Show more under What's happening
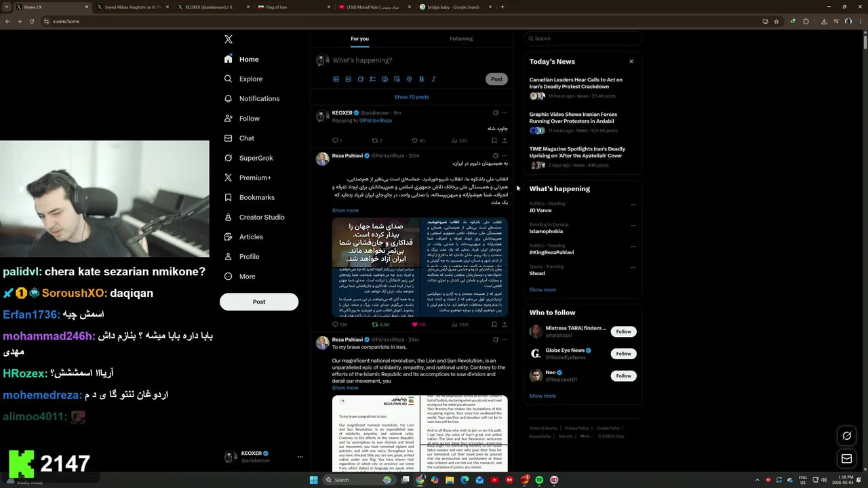The width and height of the screenshot is (868, 488). pyautogui.click(x=542, y=289)
